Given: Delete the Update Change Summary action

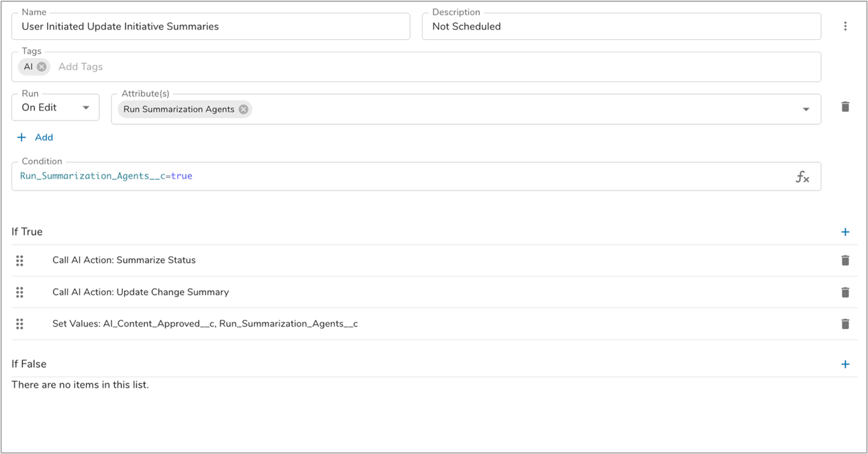Looking at the screenshot, I should tap(845, 293).
